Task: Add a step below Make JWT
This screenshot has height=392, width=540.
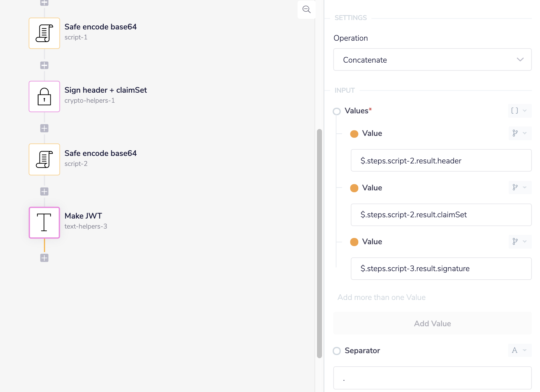Action: pyautogui.click(x=44, y=258)
